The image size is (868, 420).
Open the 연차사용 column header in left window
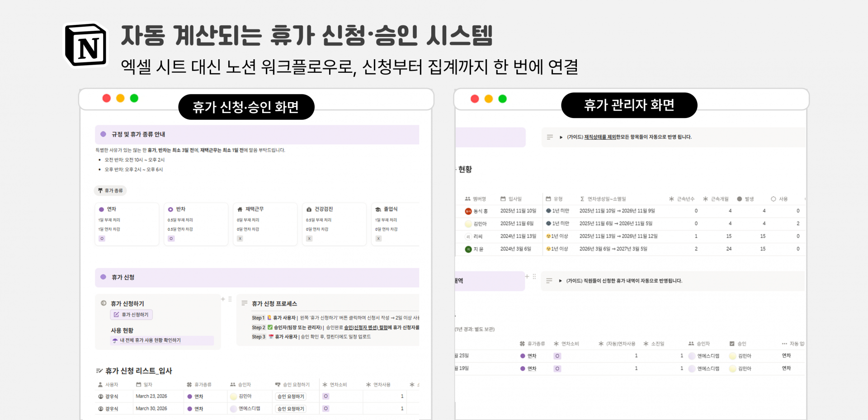[x=378, y=385]
